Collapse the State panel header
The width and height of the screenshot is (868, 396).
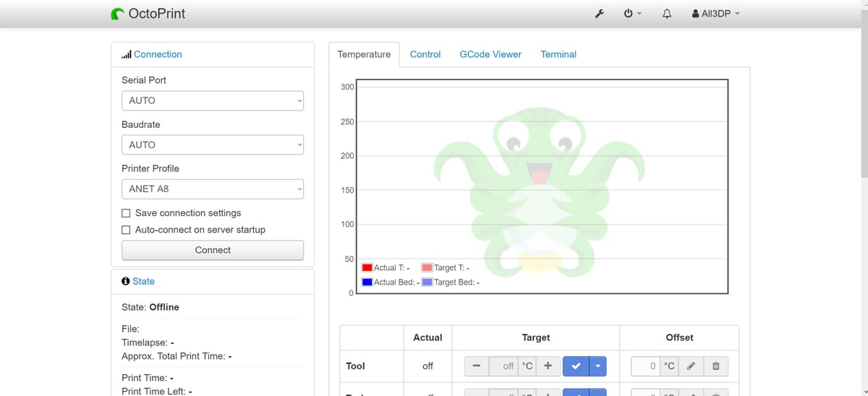point(138,281)
